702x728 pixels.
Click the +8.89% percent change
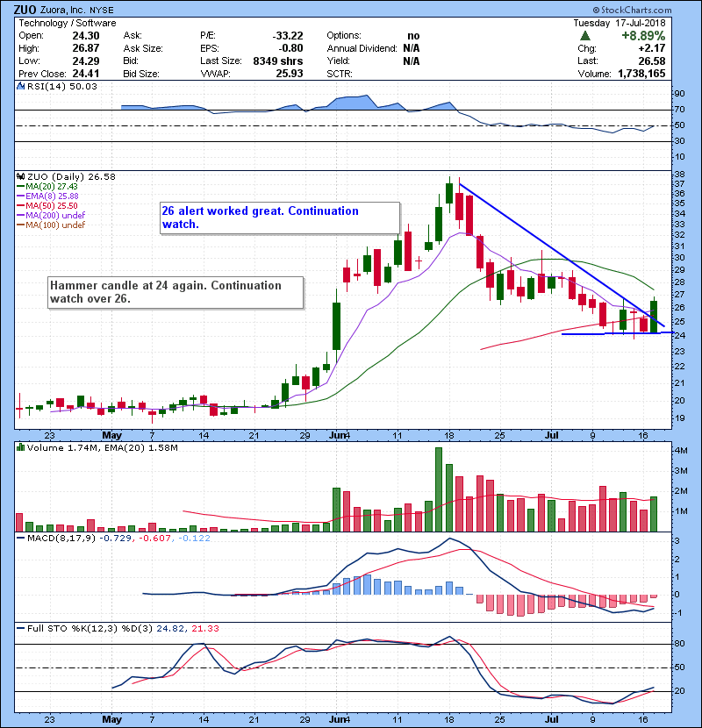click(x=643, y=36)
